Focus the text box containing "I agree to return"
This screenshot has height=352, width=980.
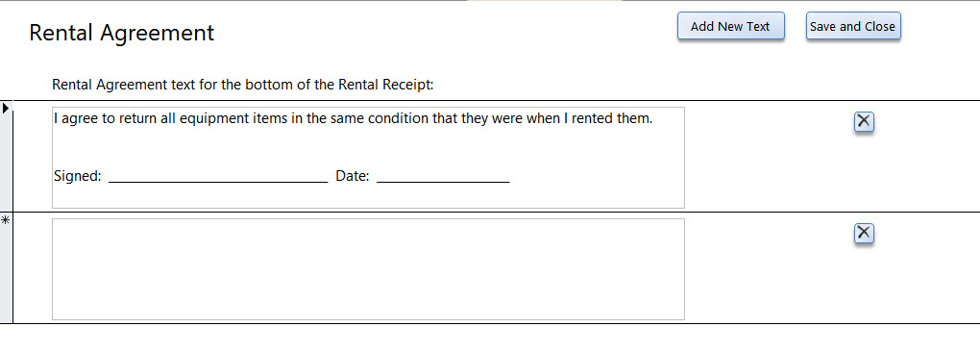[368, 158]
